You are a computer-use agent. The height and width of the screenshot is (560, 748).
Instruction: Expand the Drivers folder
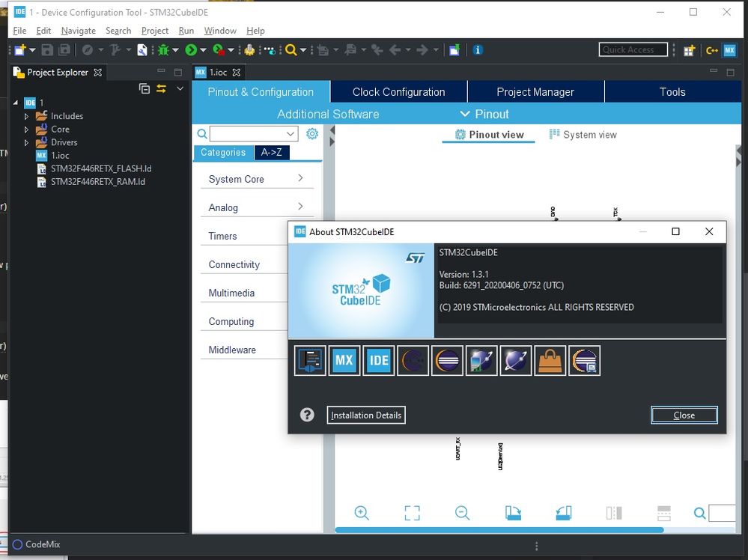tap(26, 142)
